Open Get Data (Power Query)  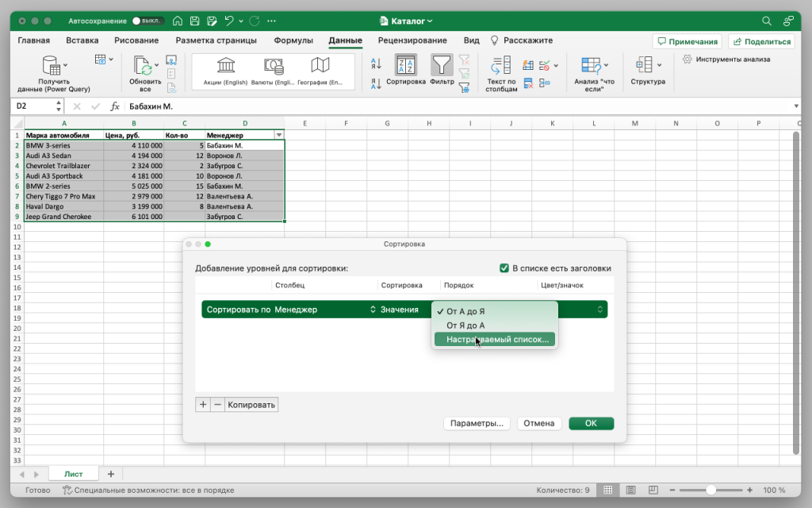click(x=54, y=74)
